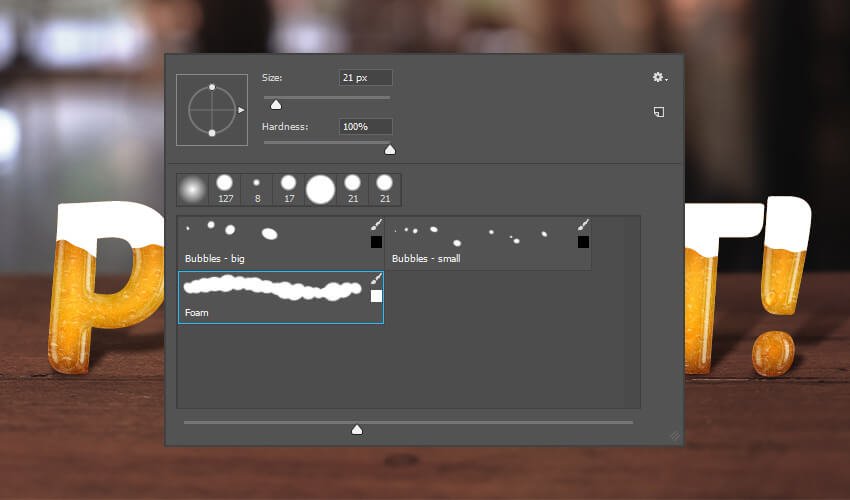Click the brush tool icon on Foam preset
Image resolution: width=850 pixels, height=500 pixels.
coord(376,279)
